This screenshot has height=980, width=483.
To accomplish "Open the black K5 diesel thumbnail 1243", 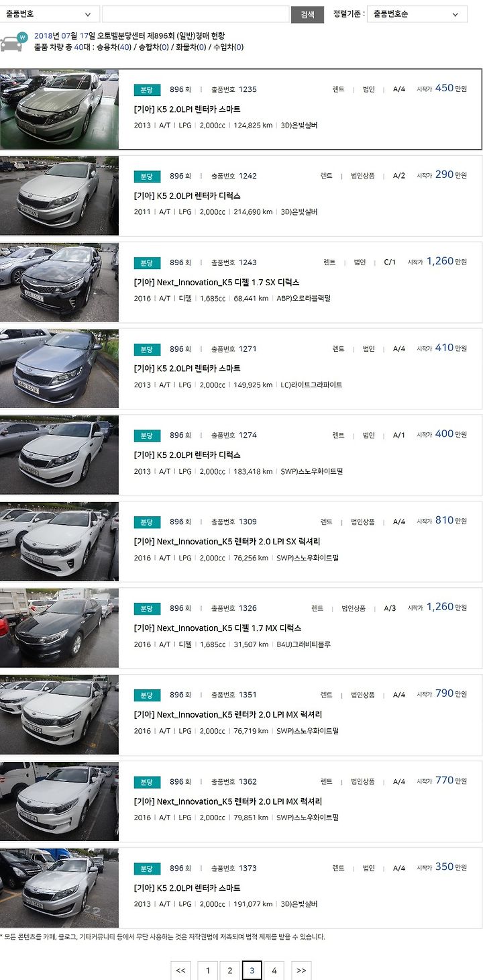I will click(59, 282).
